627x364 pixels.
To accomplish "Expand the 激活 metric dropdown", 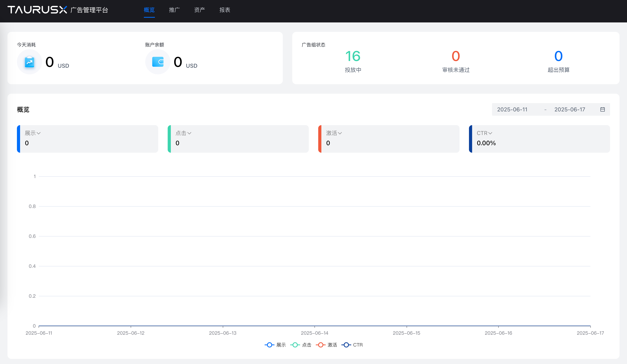I will pyautogui.click(x=334, y=133).
